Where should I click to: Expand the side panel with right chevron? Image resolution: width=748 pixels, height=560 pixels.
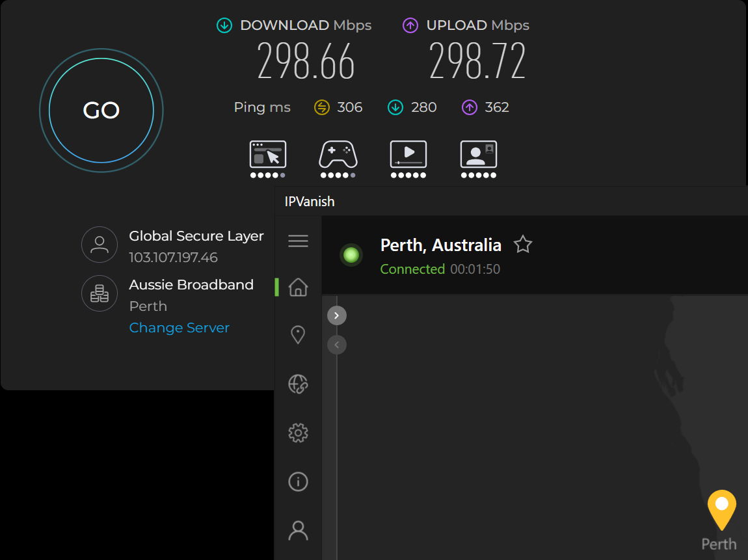point(337,315)
